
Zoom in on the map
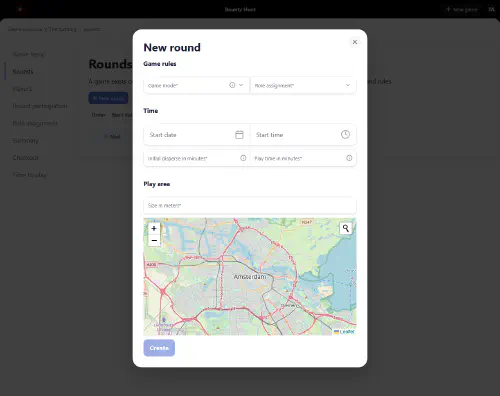pos(154,229)
